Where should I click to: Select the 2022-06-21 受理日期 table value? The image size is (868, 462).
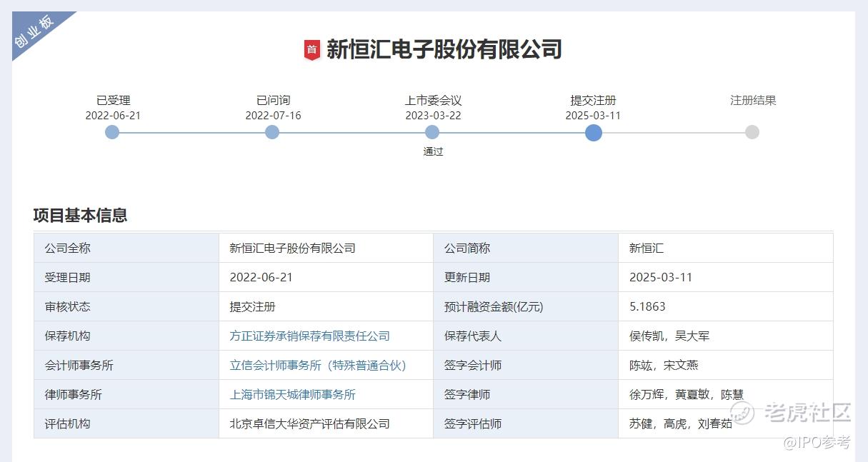(x=261, y=277)
